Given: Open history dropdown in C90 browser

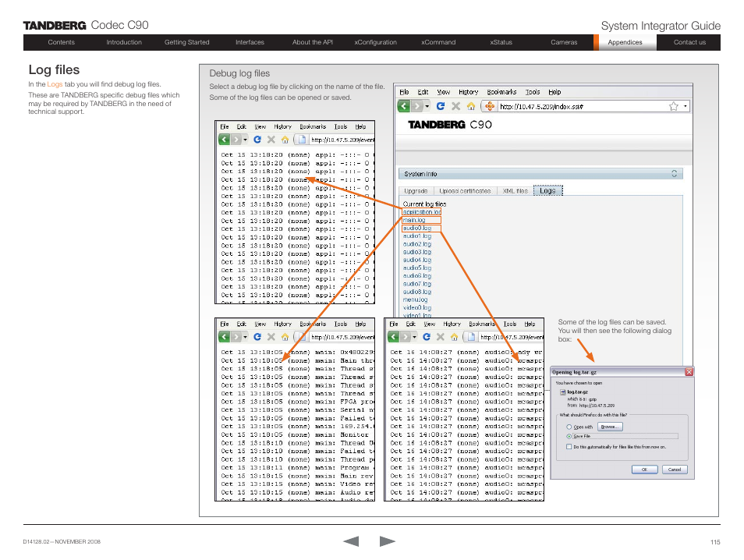Looking at the screenshot, I should [427, 106].
